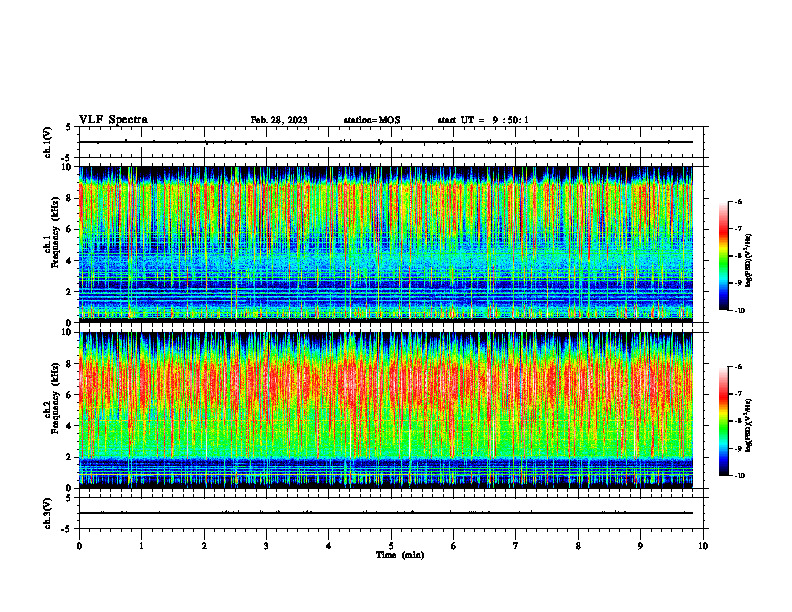Select the ch.1 "Frequency (kHz)" axis label
Image resolution: width=792 pixels, height=612 pixels.
click(x=54, y=233)
